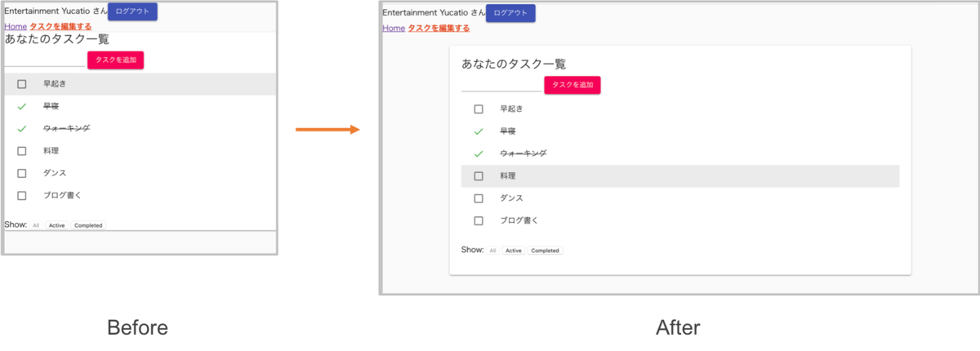Open タスクを編集する link in After screenshot
The width and height of the screenshot is (980, 351).
(439, 28)
